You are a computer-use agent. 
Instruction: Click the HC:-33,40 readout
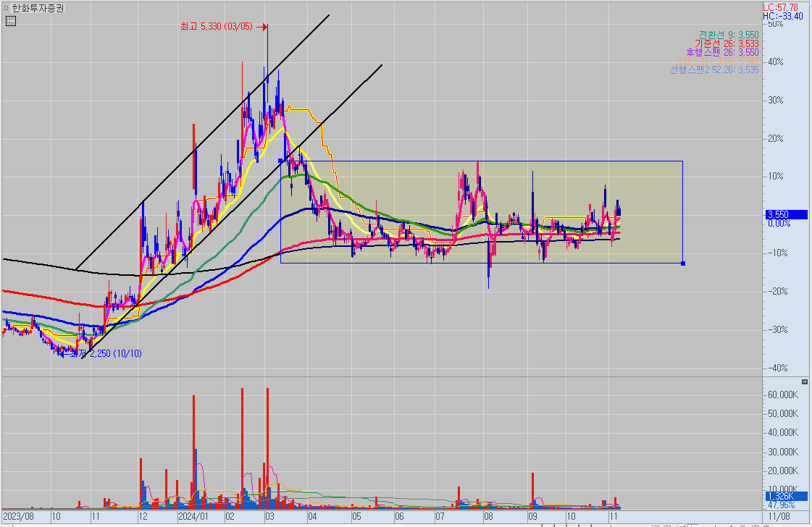click(x=782, y=16)
